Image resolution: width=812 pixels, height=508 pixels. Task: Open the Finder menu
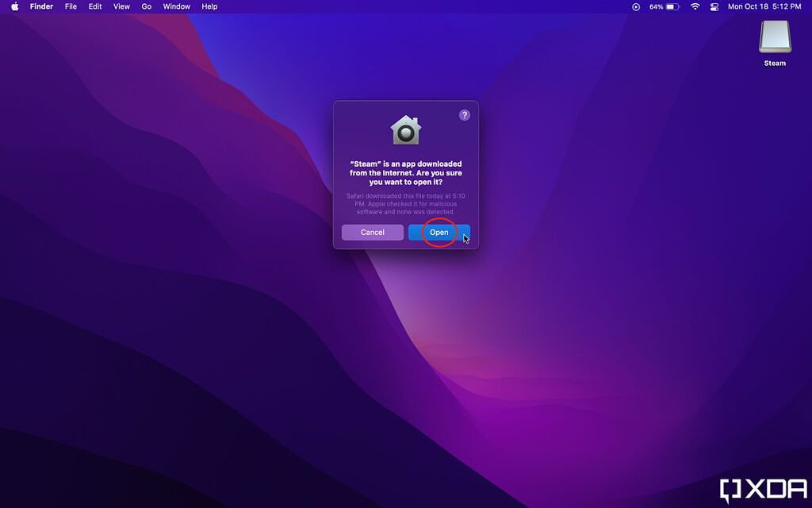click(x=40, y=6)
